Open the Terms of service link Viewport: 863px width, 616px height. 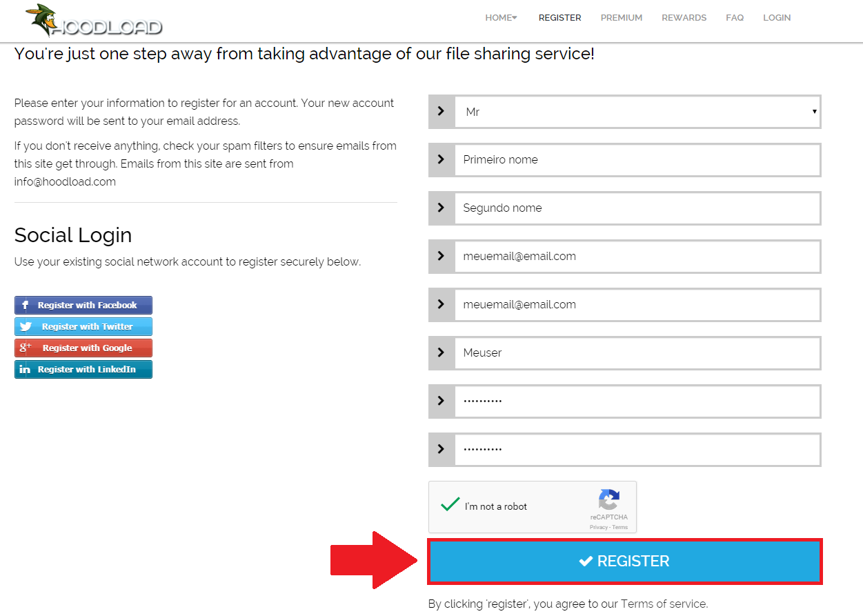664,604
